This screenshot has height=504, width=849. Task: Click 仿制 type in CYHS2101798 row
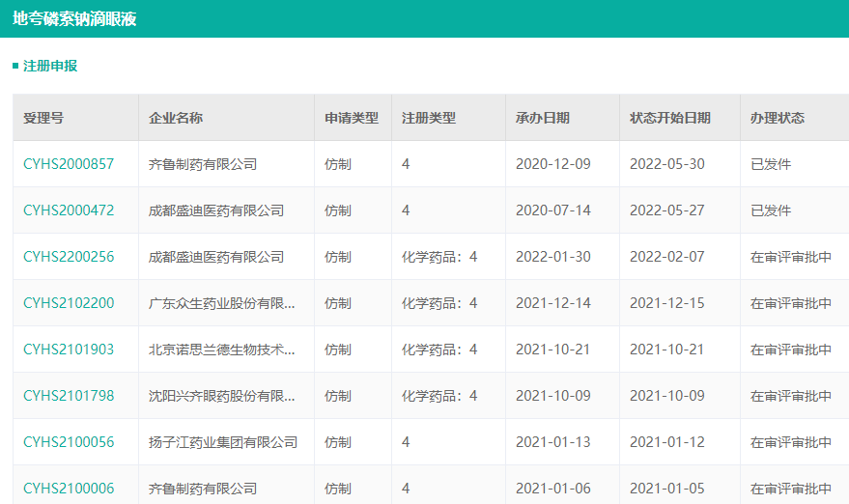click(338, 396)
